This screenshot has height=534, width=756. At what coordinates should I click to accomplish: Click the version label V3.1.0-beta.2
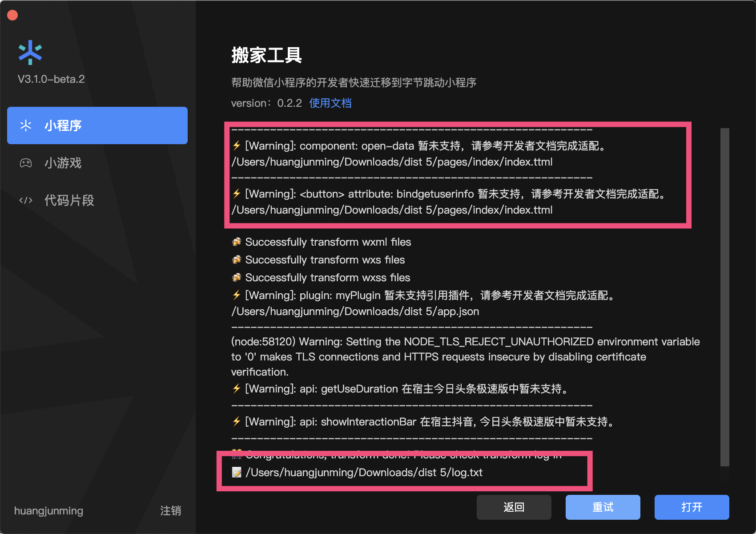coord(51,79)
